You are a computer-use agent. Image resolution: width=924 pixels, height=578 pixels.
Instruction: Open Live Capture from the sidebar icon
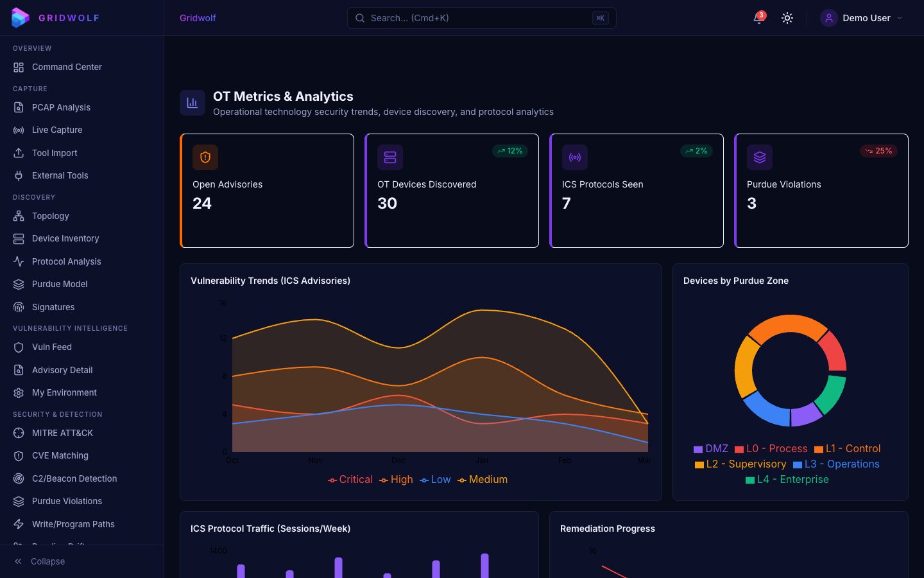(x=19, y=130)
